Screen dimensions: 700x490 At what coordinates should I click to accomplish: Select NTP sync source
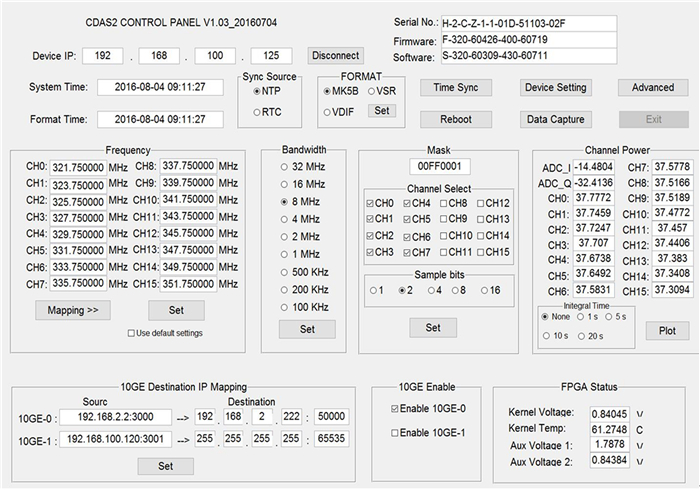click(x=256, y=92)
